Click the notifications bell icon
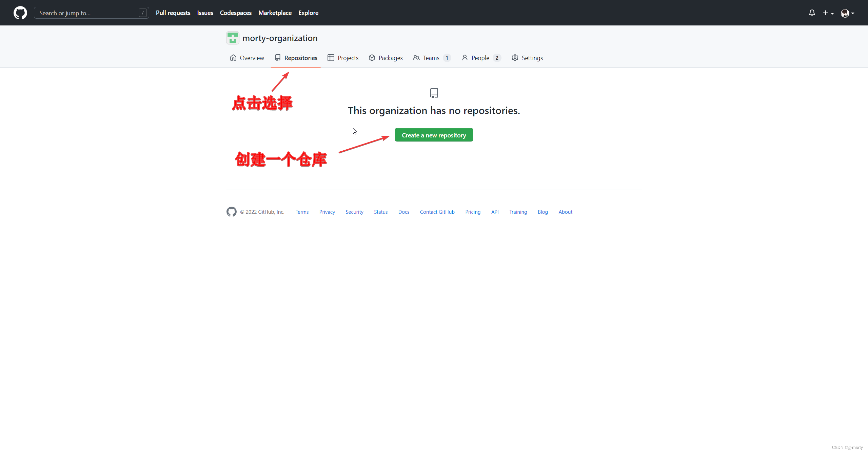Viewport: 868px width, 453px height. pos(812,13)
